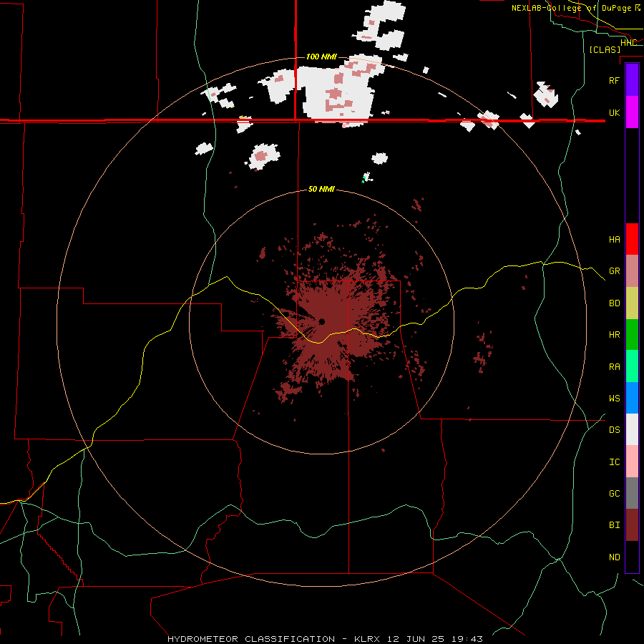Click the RF legend label
The height and width of the screenshot is (644, 644).
pos(615,80)
